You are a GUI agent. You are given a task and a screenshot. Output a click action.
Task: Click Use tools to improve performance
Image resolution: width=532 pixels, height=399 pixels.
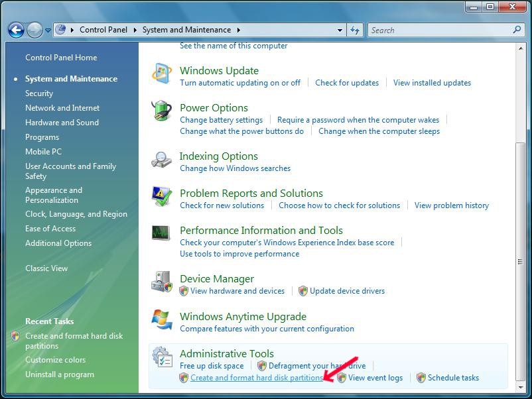(x=239, y=254)
